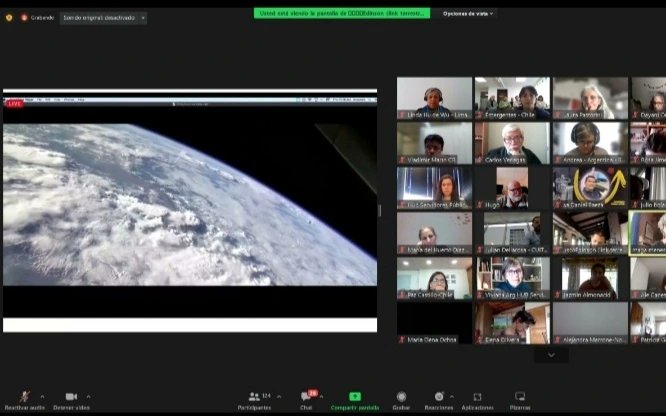Click the red unread chat count badge
666x416 pixels.
pos(313,393)
